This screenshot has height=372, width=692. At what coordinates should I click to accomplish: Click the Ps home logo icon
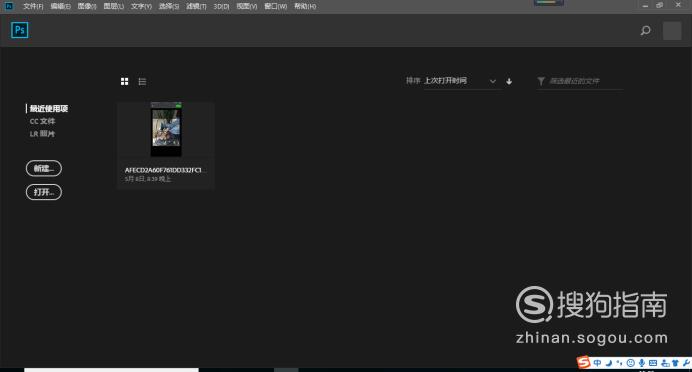click(19, 30)
